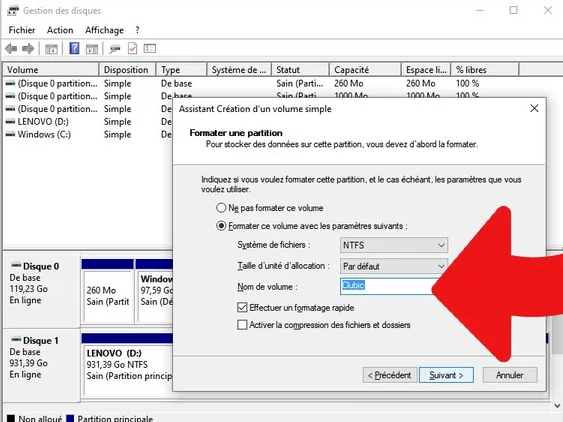Click the Back arrow toolbar icon
Image resolution: width=563 pixels, height=422 pixels.
coord(11,48)
